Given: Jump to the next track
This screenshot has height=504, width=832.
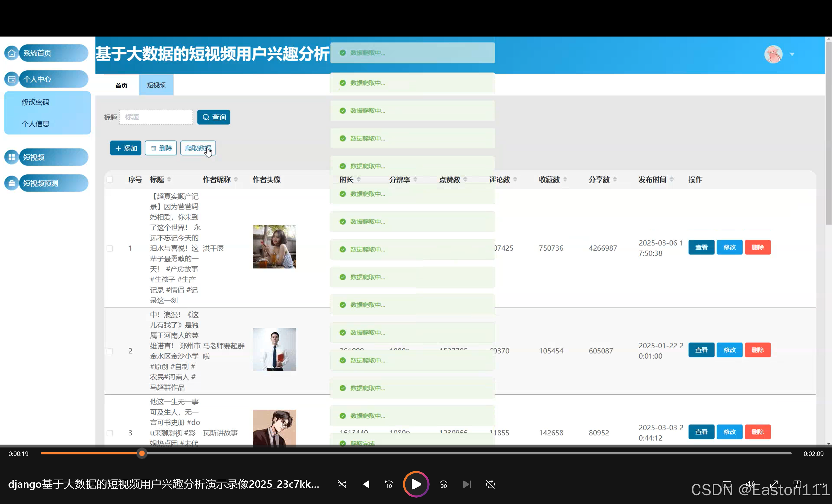Looking at the screenshot, I should point(467,485).
